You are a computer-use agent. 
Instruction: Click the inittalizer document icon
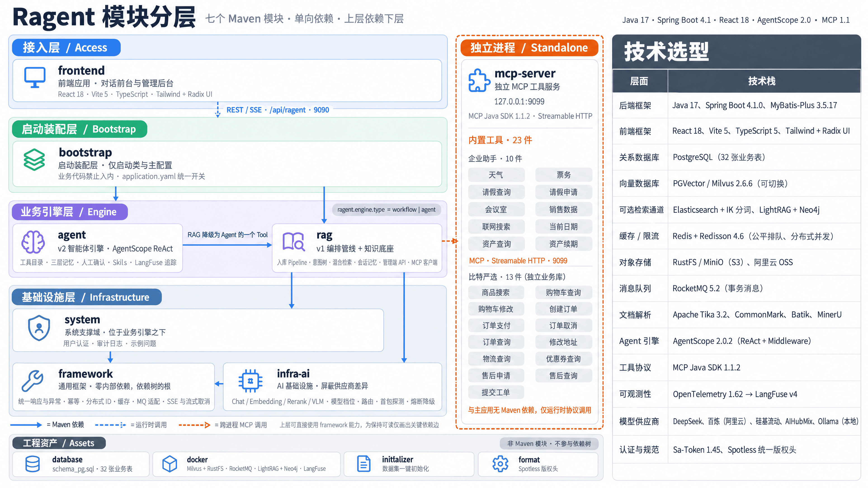(363, 464)
